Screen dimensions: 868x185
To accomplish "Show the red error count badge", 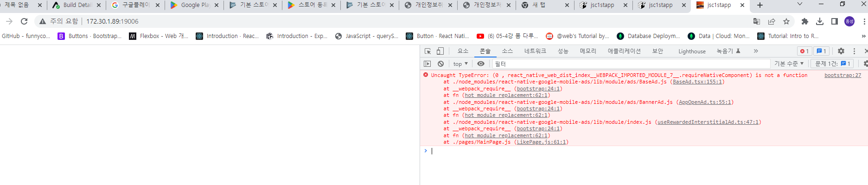I will (804, 51).
